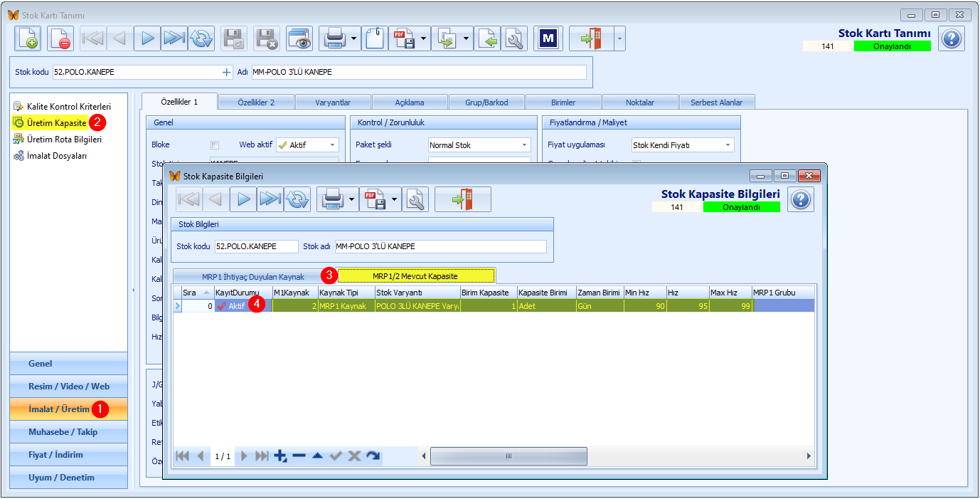Switch to MRP1 İhtiyaç Duyulan Kaynak tab
The width and height of the screenshot is (980, 499).
252,275
